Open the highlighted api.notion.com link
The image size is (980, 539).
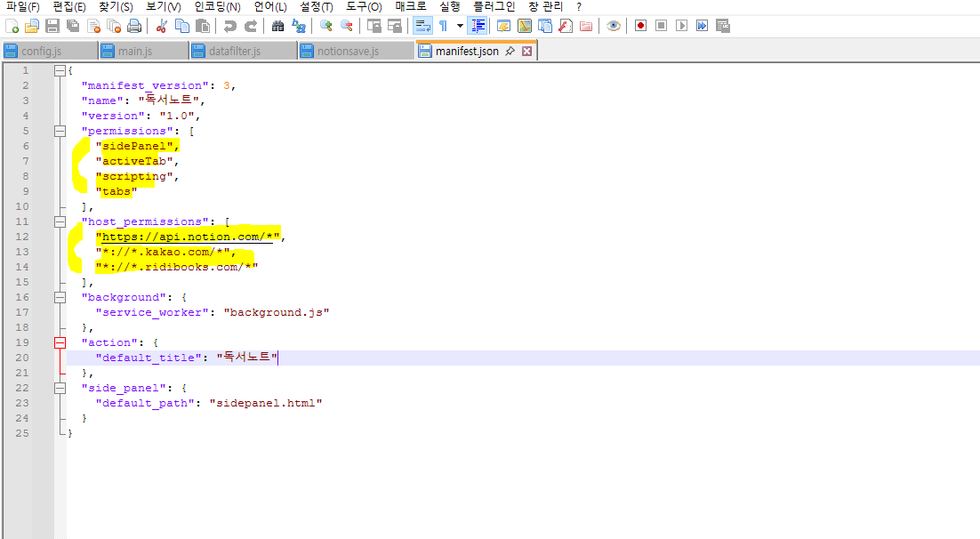pyautogui.click(x=188, y=237)
